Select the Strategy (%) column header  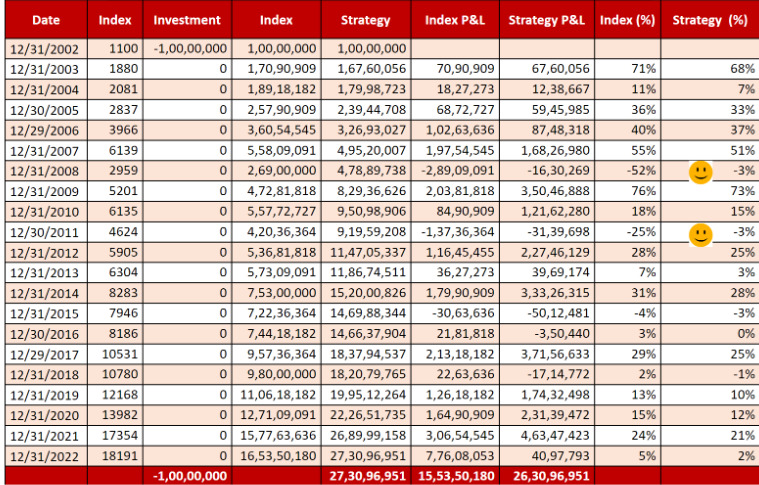tap(710, 20)
